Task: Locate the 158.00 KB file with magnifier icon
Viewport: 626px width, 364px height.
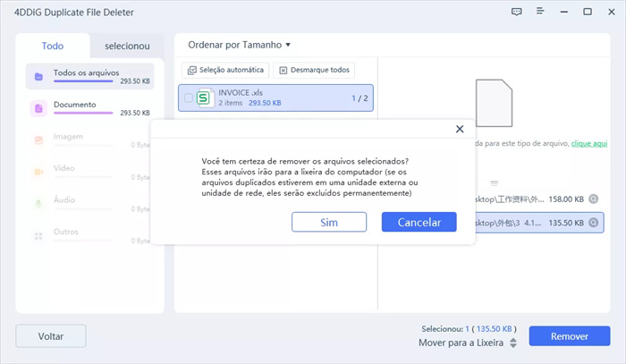Action: (x=594, y=199)
